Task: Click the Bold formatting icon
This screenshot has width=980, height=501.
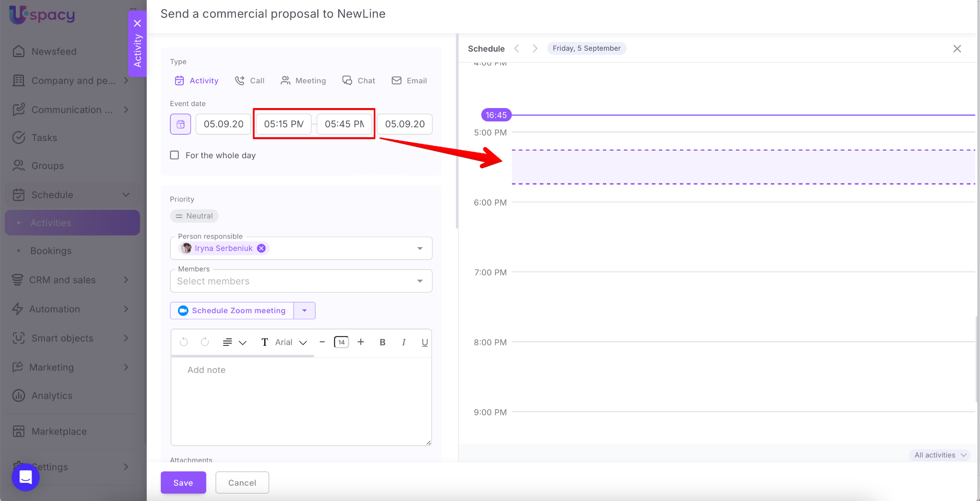Action: click(x=382, y=342)
